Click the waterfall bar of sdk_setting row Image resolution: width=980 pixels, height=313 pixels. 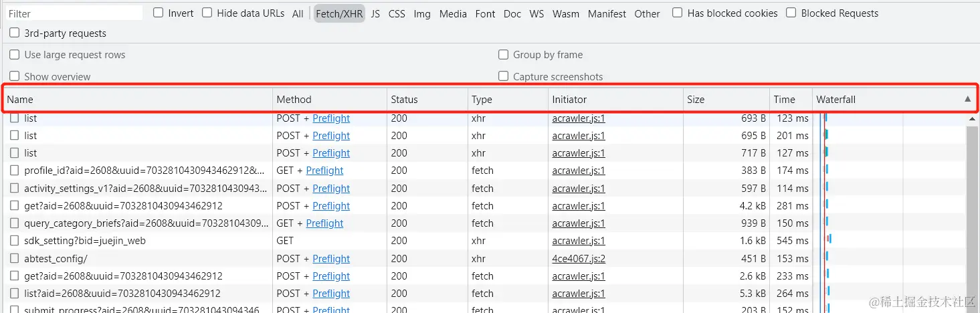click(x=829, y=238)
